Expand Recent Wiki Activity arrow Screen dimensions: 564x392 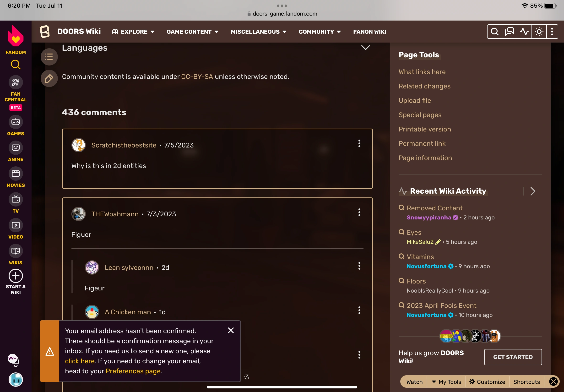point(532,191)
